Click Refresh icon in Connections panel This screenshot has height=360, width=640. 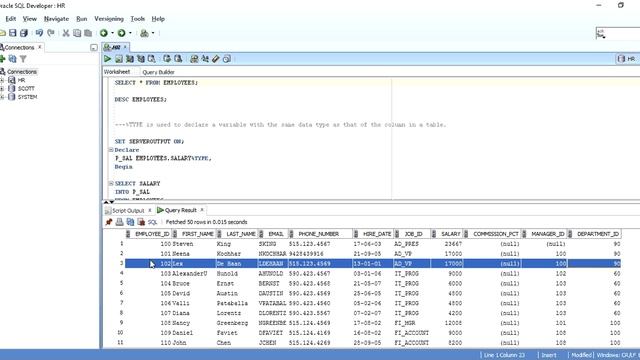tap(13, 59)
